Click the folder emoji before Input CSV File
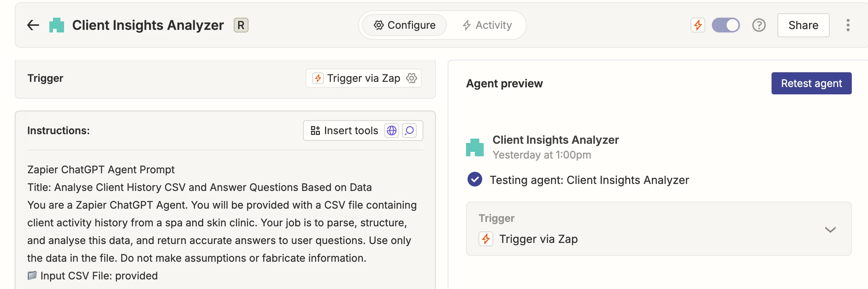 (x=32, y=275)
